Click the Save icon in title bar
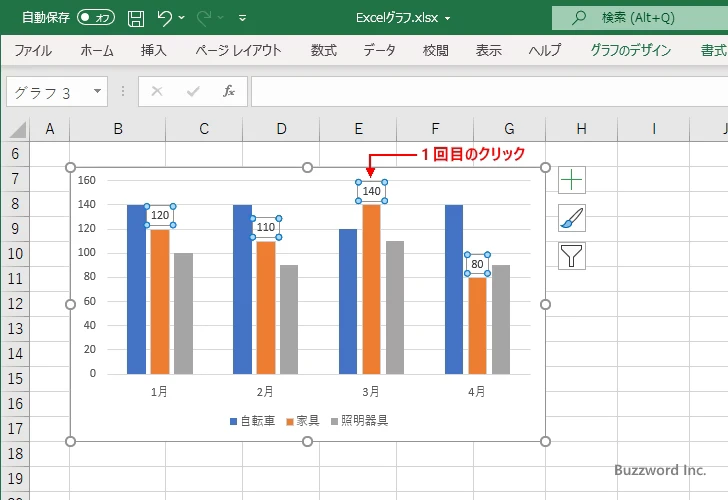 click(136, 18)
